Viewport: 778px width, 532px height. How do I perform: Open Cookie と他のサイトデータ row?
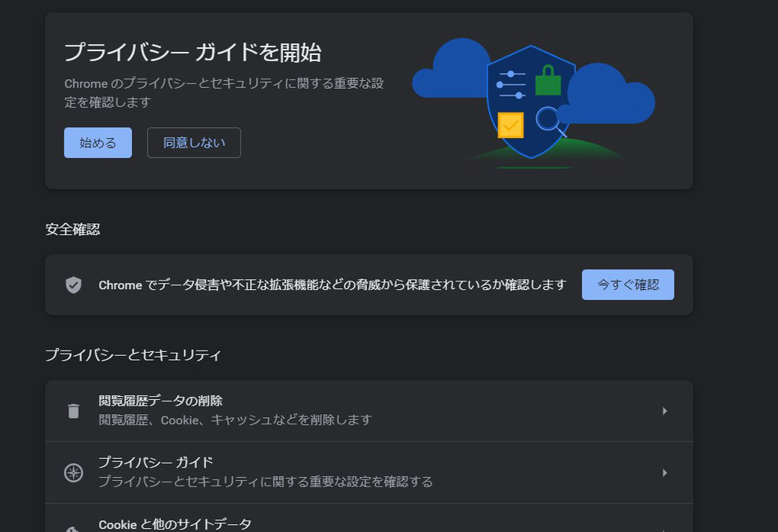click(x=369, y=518)
